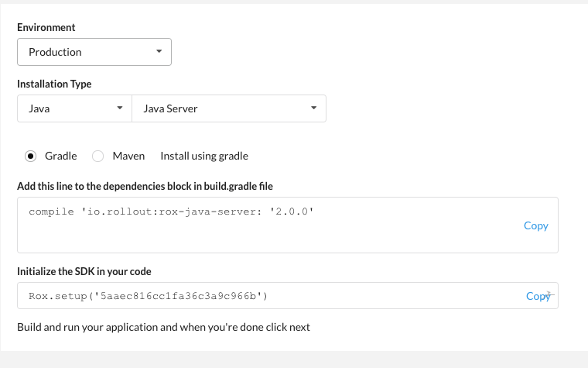The image size is (588, 368).
Task: Click the Rox.setup key code text
Action: 148,296
